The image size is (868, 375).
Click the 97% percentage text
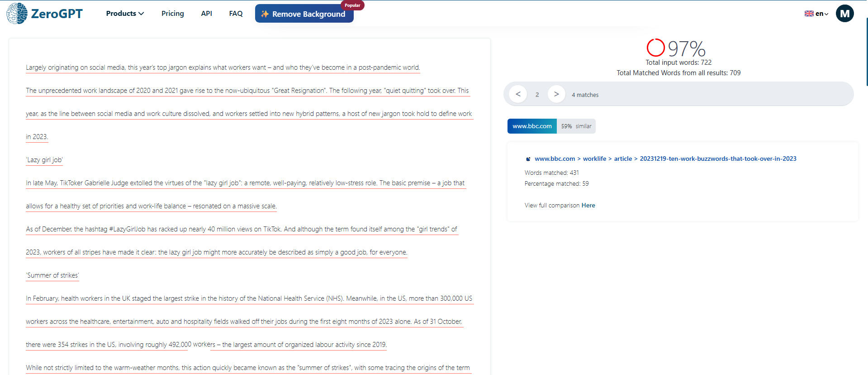(x=687, y=48)
